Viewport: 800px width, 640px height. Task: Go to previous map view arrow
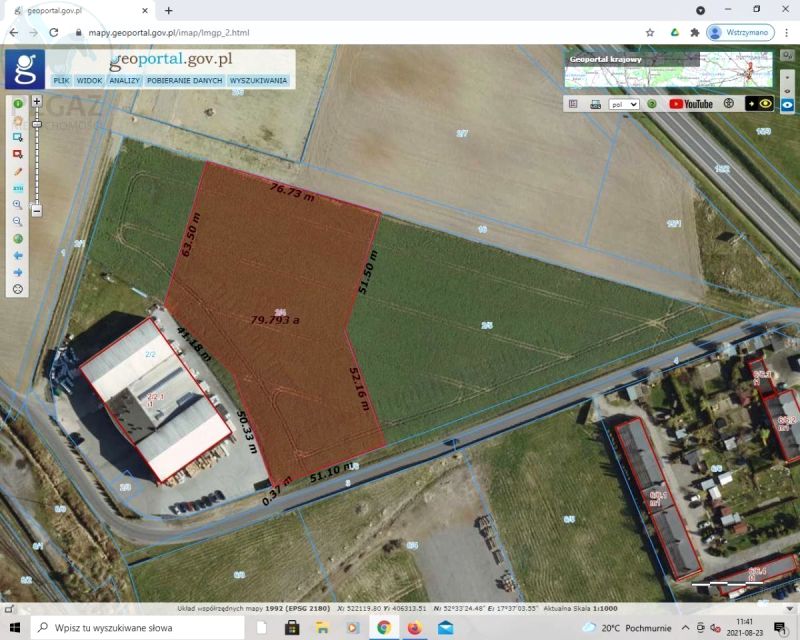pos(18,256)
